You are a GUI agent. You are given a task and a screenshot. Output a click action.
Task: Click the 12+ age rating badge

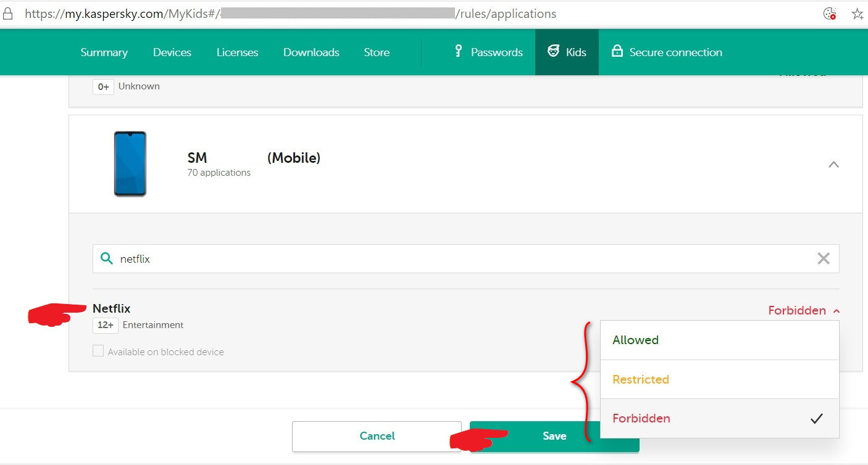coord(106,325)
